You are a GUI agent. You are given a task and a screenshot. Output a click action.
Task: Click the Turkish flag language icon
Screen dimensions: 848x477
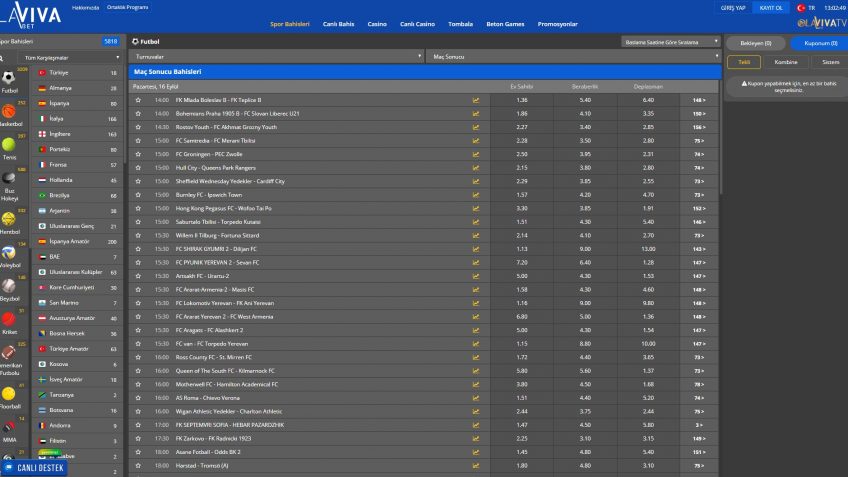coord(801,8)
